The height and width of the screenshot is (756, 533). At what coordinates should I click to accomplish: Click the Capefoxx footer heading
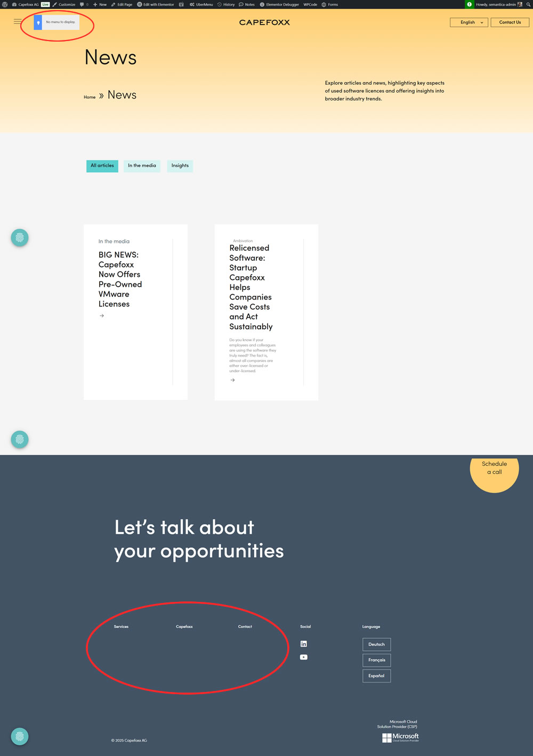(x=184, y=626)
